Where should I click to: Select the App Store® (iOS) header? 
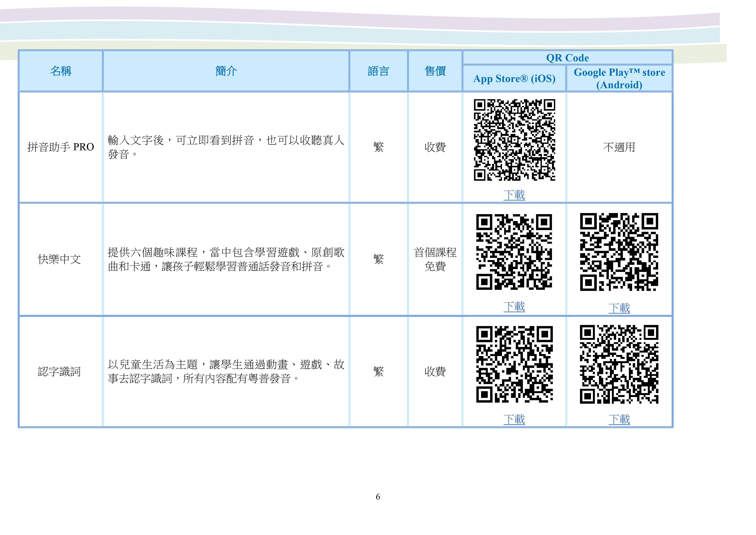point(514,78)
